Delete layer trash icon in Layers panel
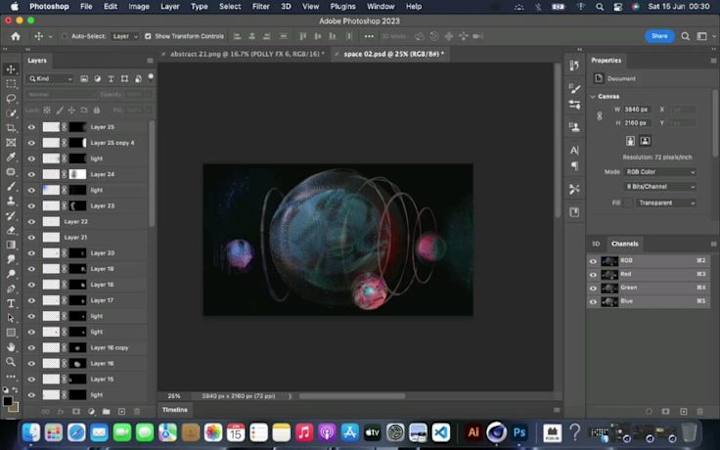The height and width of the screenshot is (450, 720). point(137,412)
